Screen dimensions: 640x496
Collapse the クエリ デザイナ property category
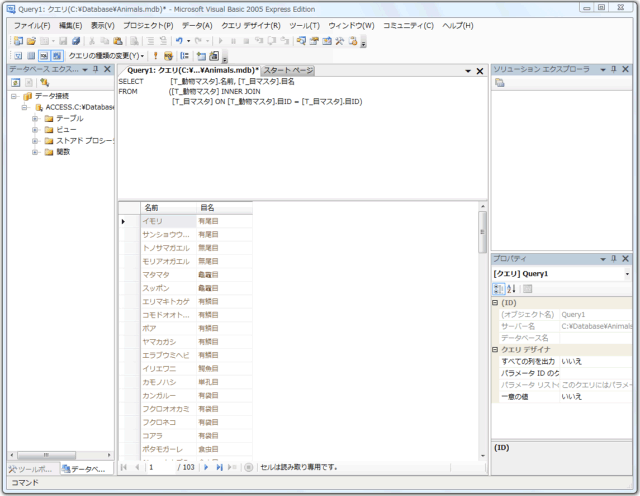[495, 349]
